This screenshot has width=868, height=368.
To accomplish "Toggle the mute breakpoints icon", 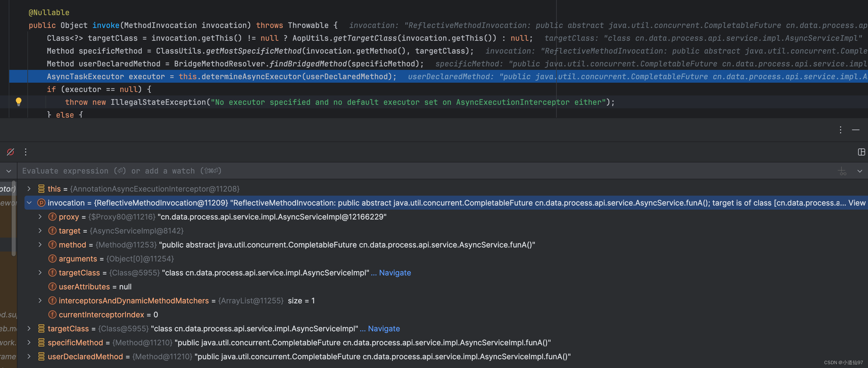I will click(10, 152).
